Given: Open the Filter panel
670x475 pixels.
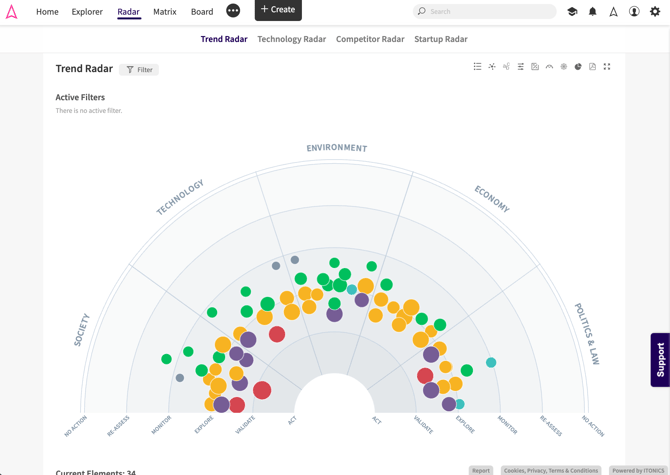Looking at the screenshot, I should (x=139, y=70).
